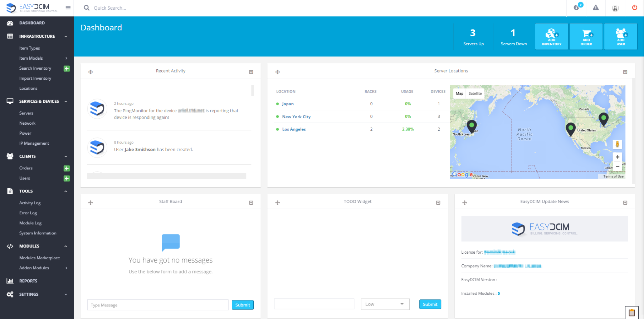Open the TODO priority dropdown showing Low
The height and width of the screenshot is (319, 644).
(x=385, y=304)
